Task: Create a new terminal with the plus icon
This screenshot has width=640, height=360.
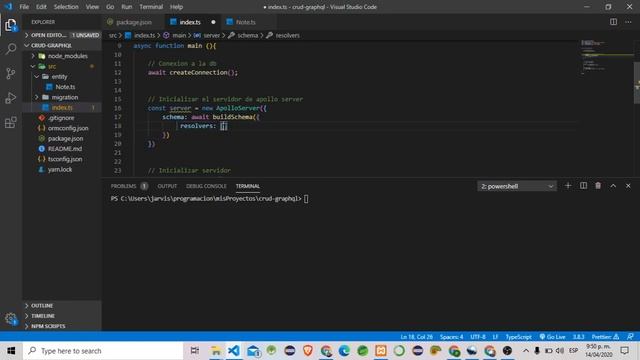Action: [568, 186]
